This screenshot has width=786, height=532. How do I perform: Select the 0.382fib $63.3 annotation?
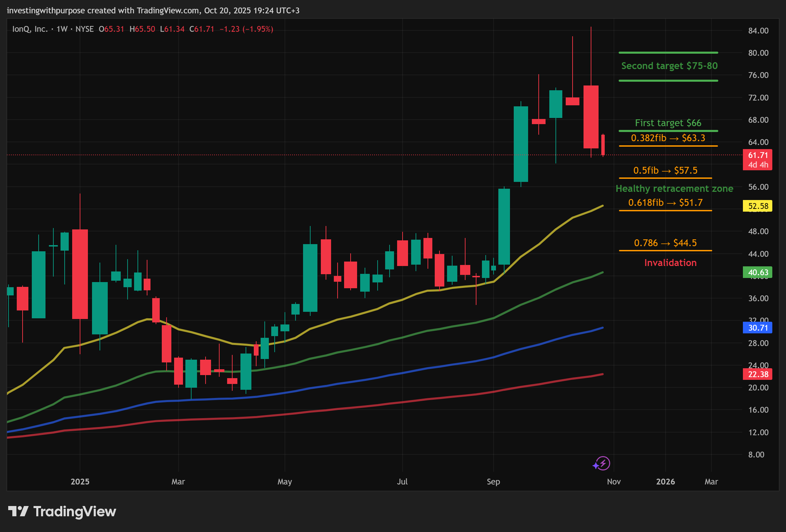pos(668,138)
